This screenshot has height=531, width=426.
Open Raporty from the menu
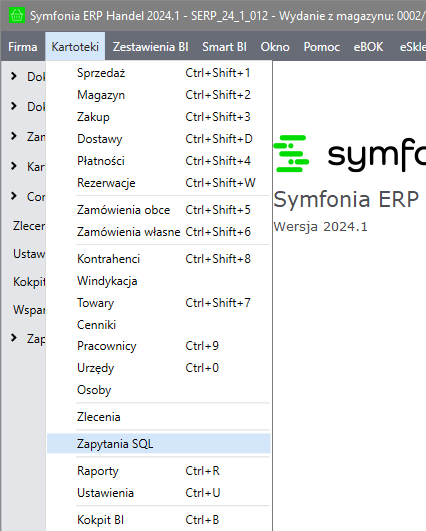158,471
